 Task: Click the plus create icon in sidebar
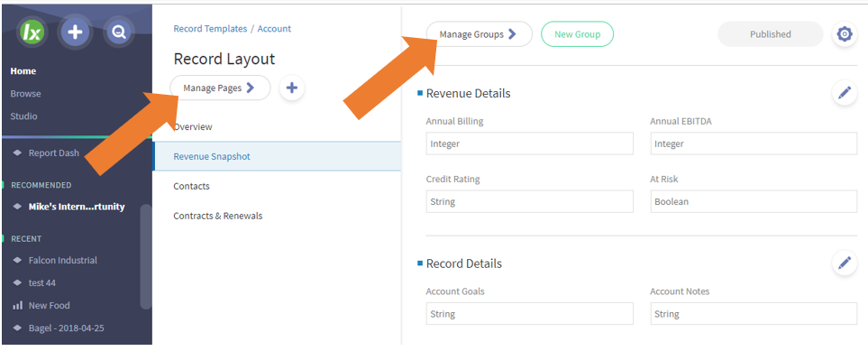(x=76, y=32)
